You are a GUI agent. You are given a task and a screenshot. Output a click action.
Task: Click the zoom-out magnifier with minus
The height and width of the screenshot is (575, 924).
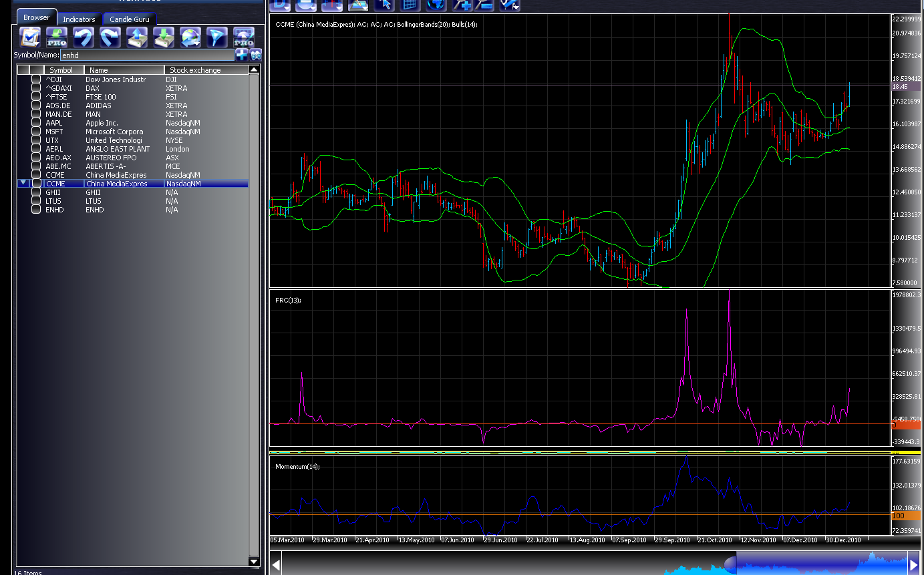pyautogui.click(x=484, y=5)
